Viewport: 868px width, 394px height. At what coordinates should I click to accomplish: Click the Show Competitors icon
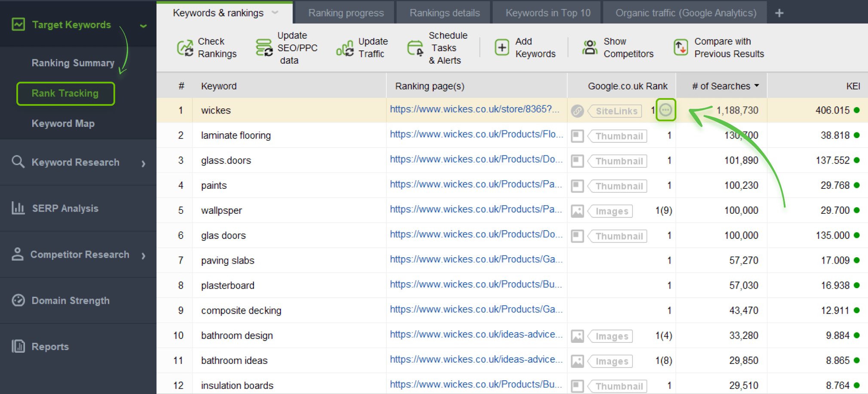coord(590,47)
